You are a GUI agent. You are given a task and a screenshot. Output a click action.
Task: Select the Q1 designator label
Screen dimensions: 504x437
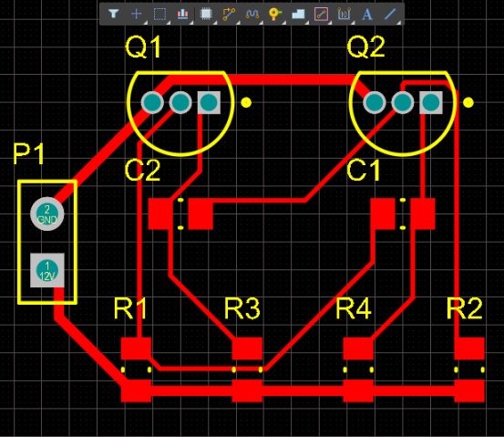(143, 47)
